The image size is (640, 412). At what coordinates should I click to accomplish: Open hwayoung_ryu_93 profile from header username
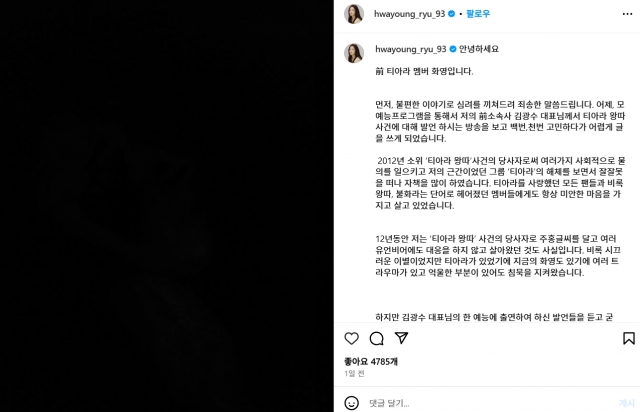[409, 14]
